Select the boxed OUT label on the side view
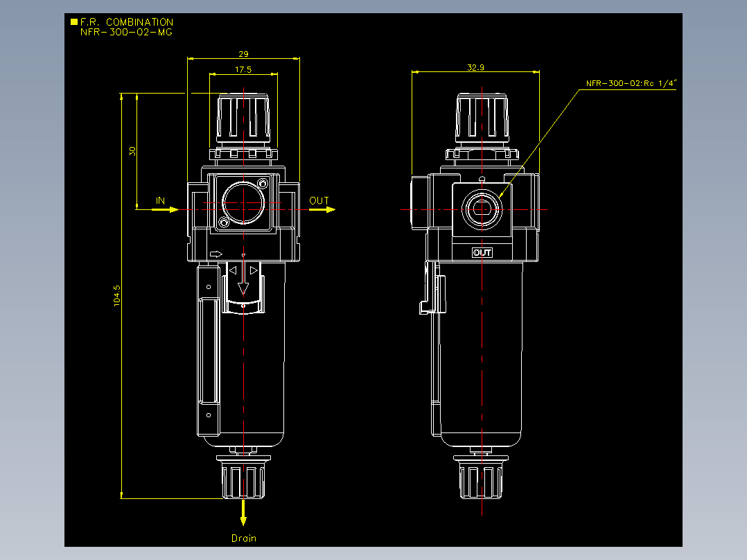Image resolution: width=747 pixels, height=560 pixels. click(x=482, y=252)
